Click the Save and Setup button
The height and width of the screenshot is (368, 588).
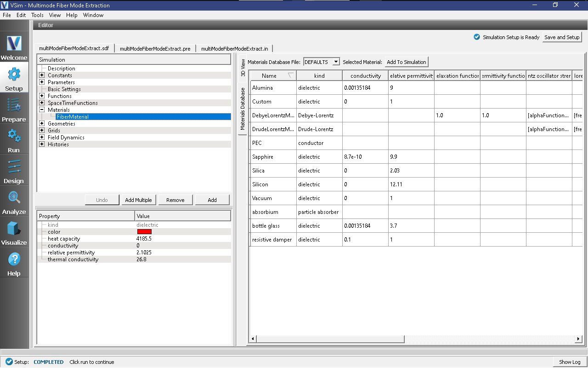[562, 37]
